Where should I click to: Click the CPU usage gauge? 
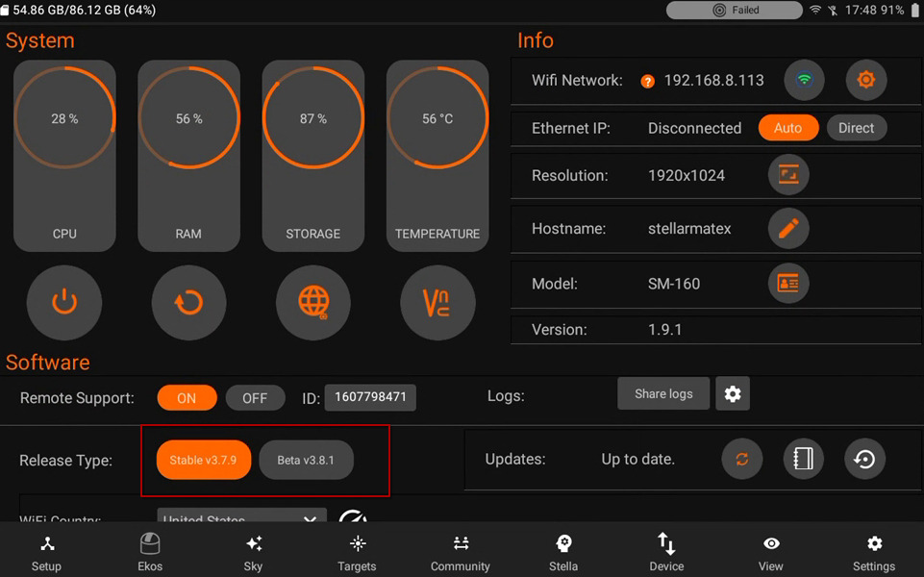(64, 156)
